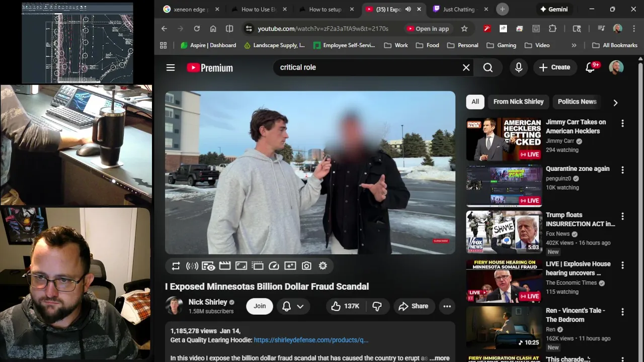The image size is (644, 362).
Task: Clear the critical role search text
Action: (x=466, y=67)
